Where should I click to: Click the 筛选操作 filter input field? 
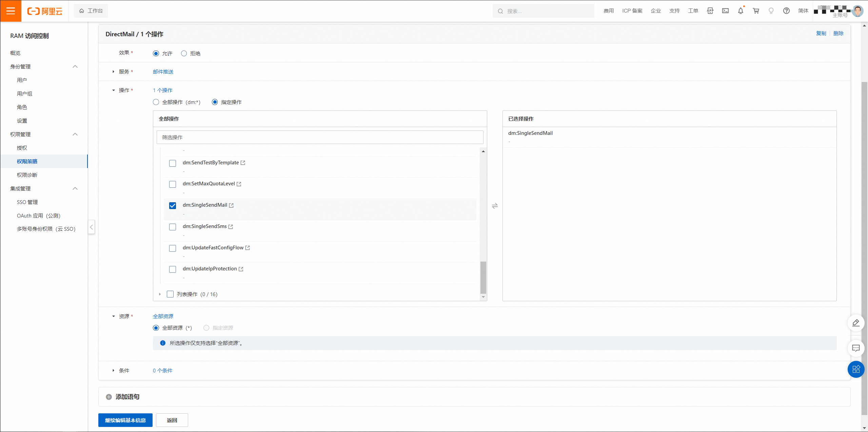coord(320,137)
